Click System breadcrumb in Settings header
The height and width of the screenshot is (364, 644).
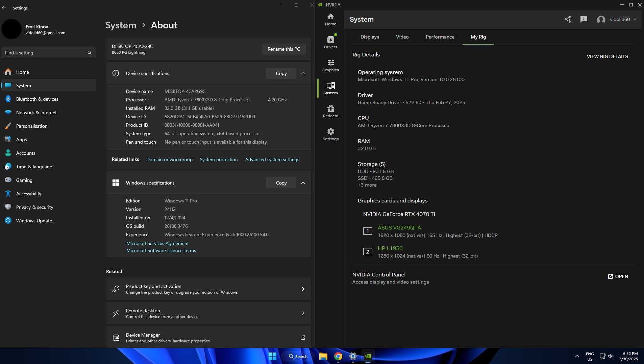121,25
